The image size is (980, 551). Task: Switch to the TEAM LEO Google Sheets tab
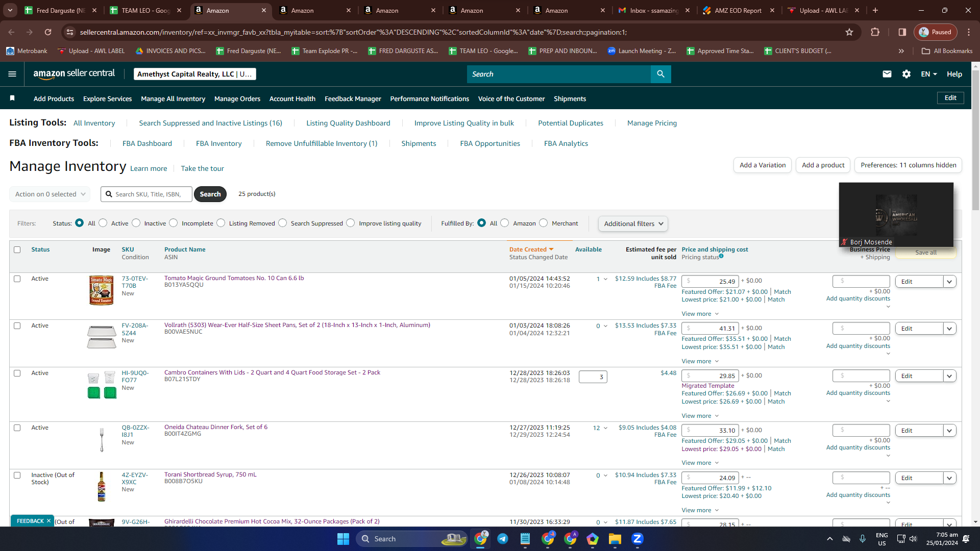click(146, 10)
